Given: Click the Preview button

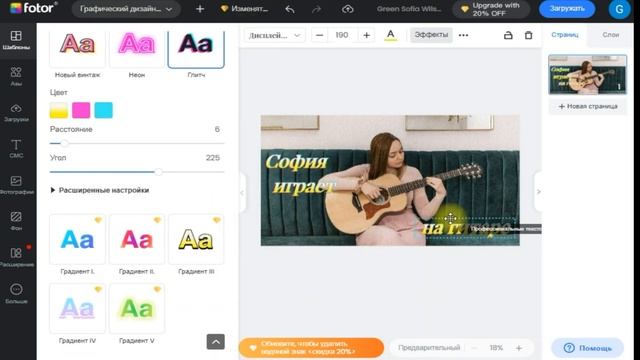Looking at the screenshot, I should click(x=429, y=348).
